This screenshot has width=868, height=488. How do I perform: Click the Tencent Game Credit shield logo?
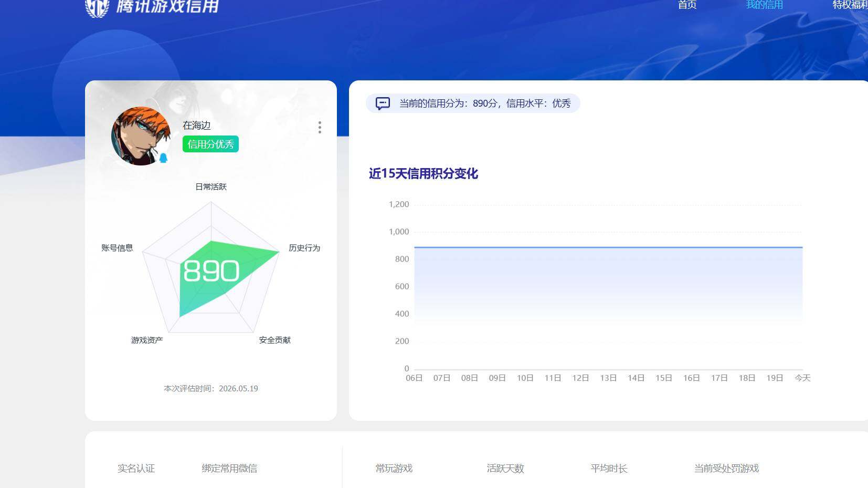(97, 7)
